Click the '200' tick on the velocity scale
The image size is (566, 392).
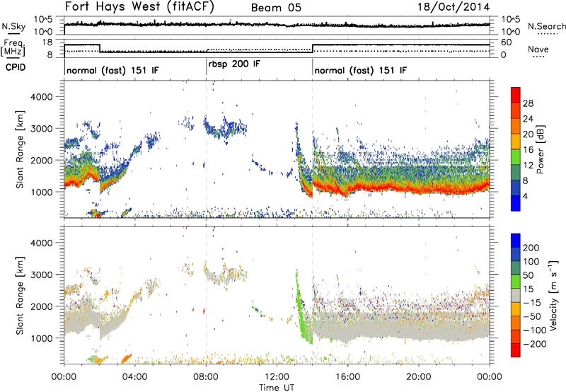pyautogui.click(x=531, y=248)
